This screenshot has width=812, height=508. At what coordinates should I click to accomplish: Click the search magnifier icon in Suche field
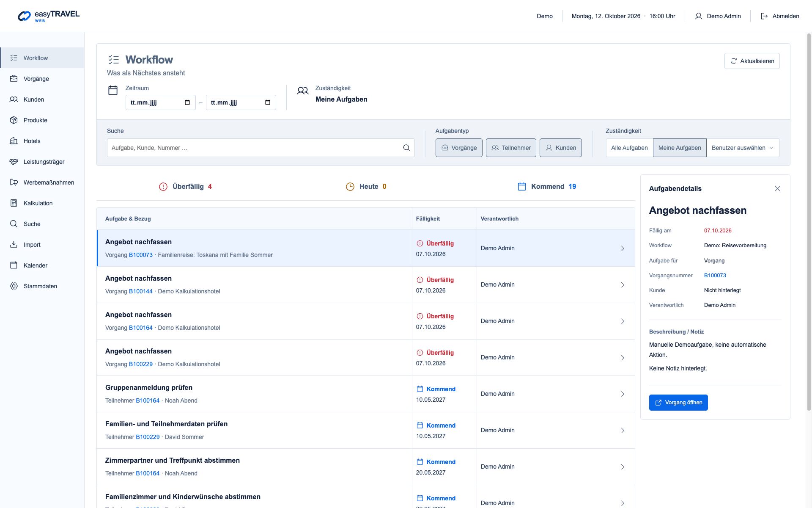click(406, 148)
